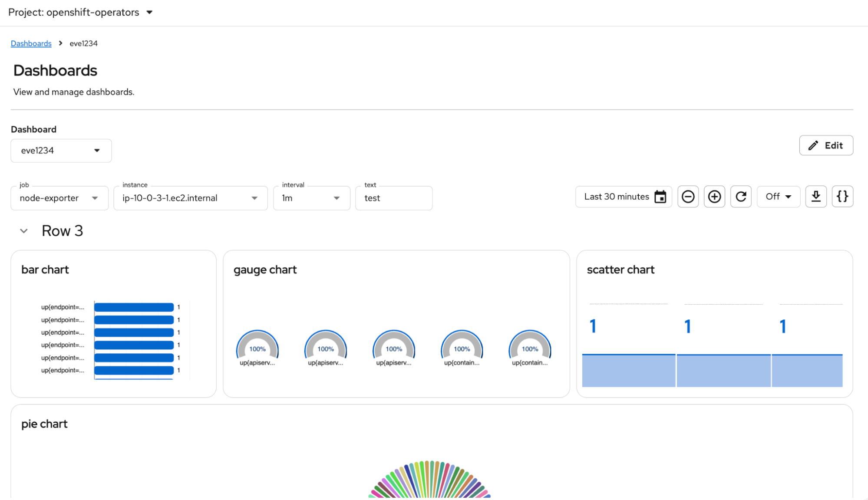Open the Project openshift-operators dropdown
Viewport: 868px width, 500px height.
81,12
